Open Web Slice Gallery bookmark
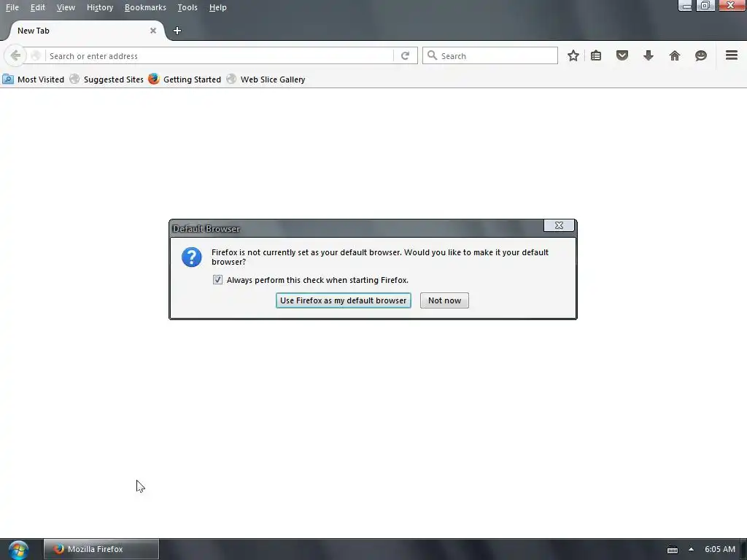747x560 pixels. pyautogui.click(x=266, y=79)
